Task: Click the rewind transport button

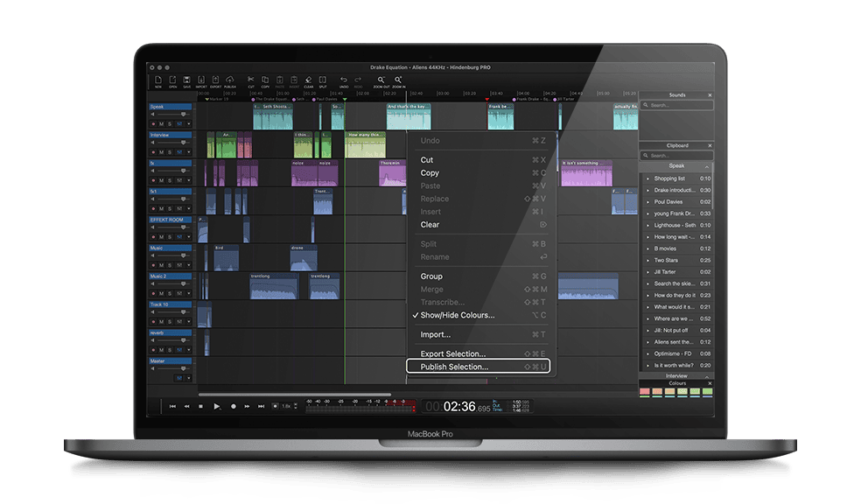Action: point(186,406)
